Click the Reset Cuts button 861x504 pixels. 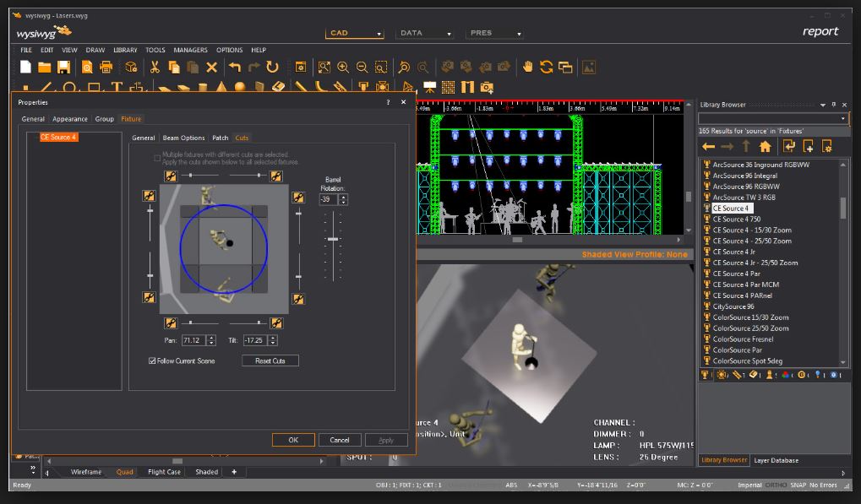click(270, 360)
